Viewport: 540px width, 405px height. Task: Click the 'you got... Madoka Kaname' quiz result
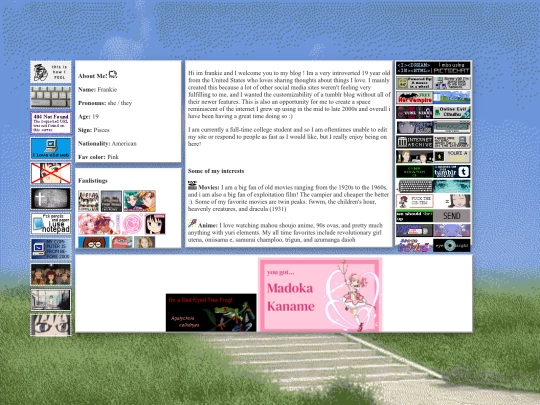(320, 295)
